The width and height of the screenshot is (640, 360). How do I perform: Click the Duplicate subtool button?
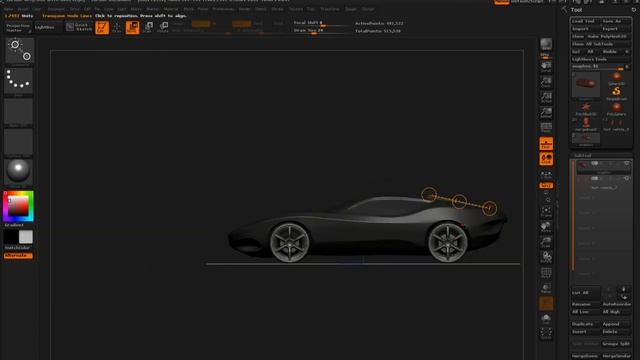click(x=585, y=324)
